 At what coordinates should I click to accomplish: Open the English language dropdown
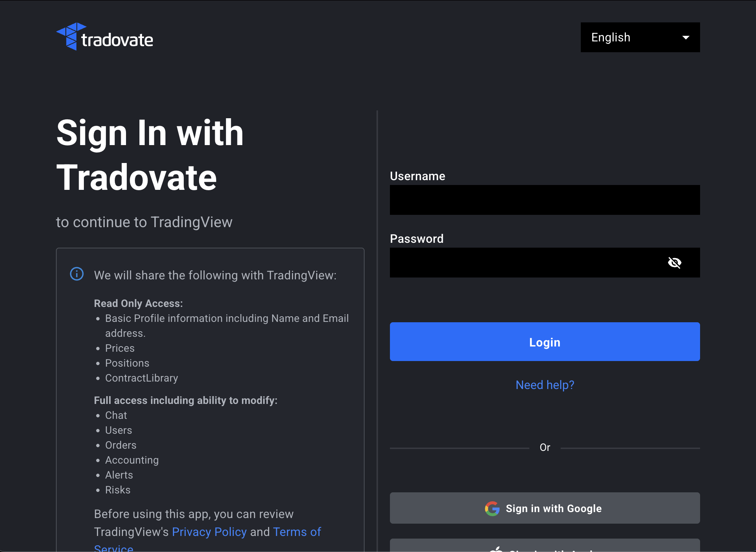[x=640, y=37]
